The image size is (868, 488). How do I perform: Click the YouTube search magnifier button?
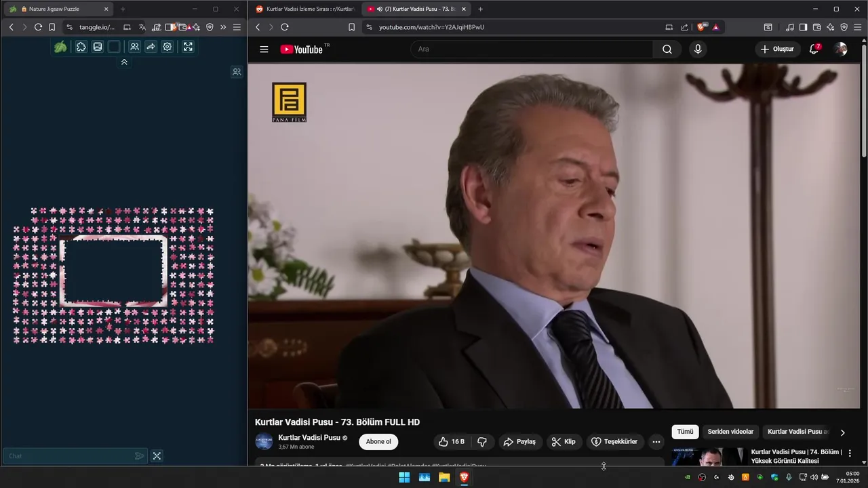click(667, 49)
